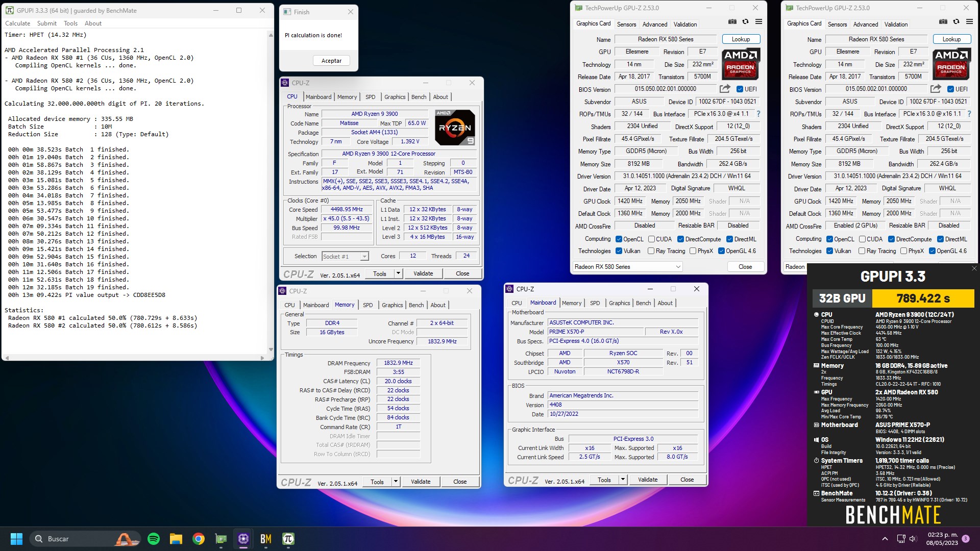Viewport: 980px width, 551px height.
Task: Open BenchMate from the BM taskbar icon
Action: point(266,539)
